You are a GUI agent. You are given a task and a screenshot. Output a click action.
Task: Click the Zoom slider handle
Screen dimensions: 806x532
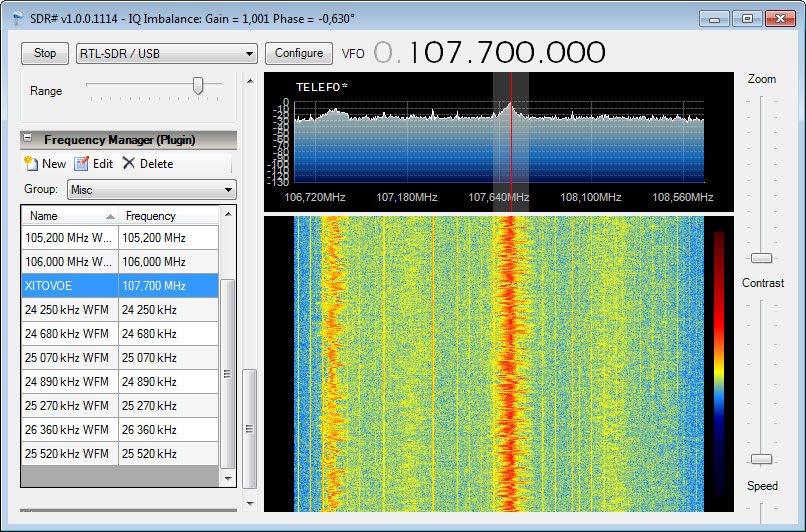tap(762, 258)
